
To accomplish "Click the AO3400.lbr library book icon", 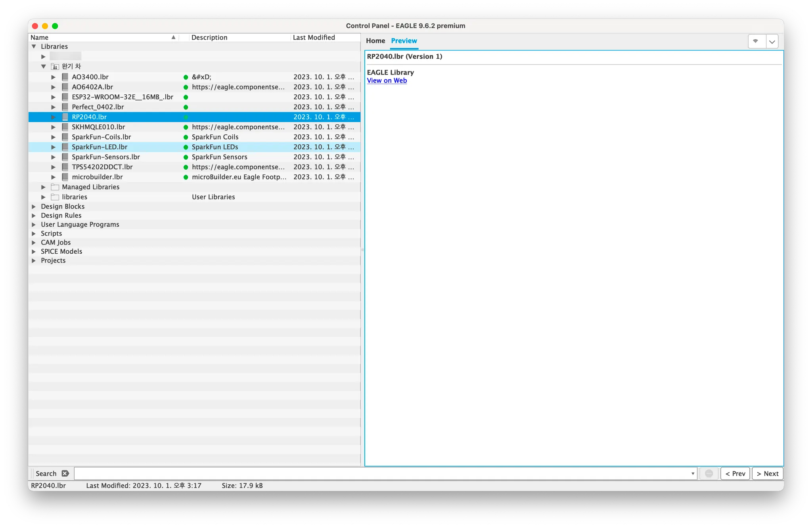I will coord(65,77).
